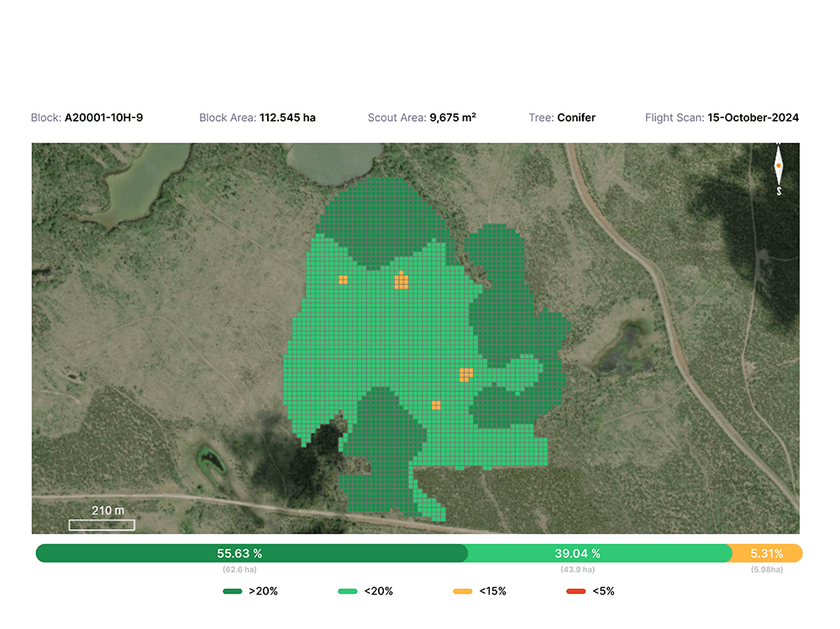Click the leftmost orange cell cluster on map
Screen dimensions: 840x629
[x=343, y=280]
